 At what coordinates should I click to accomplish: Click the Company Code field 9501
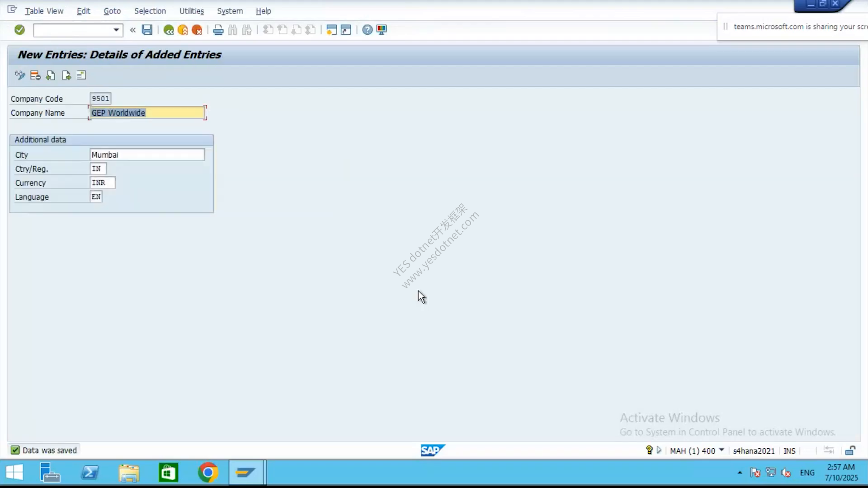coord(100,99)
